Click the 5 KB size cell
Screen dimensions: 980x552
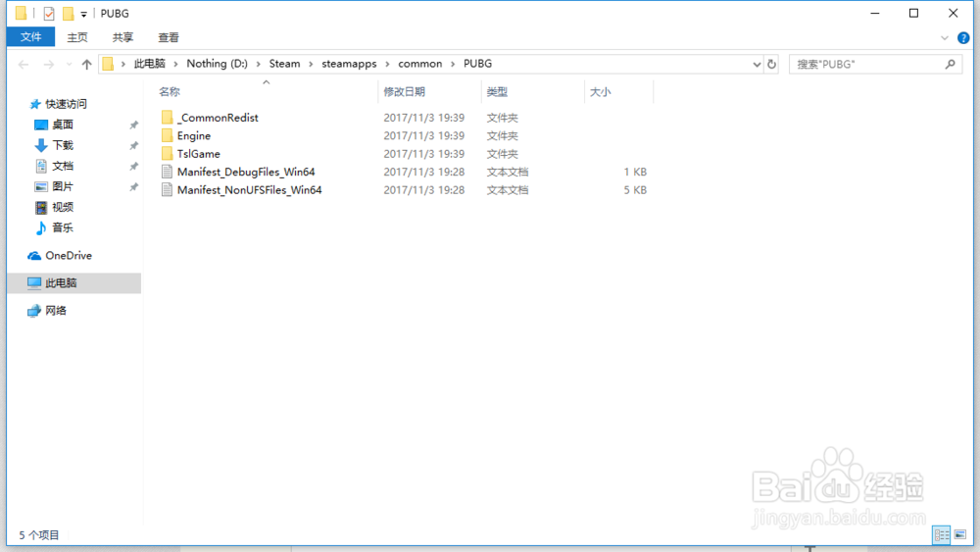(635, 190)
